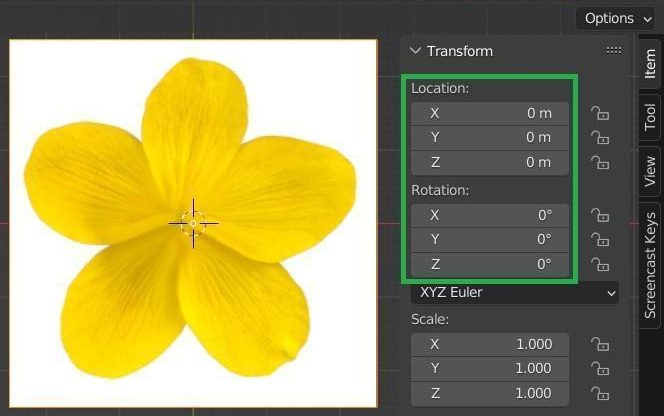This screenshot has width=664, height=416.
Task: Toggle the lock for Rotation X
Action: coord(600,216)
